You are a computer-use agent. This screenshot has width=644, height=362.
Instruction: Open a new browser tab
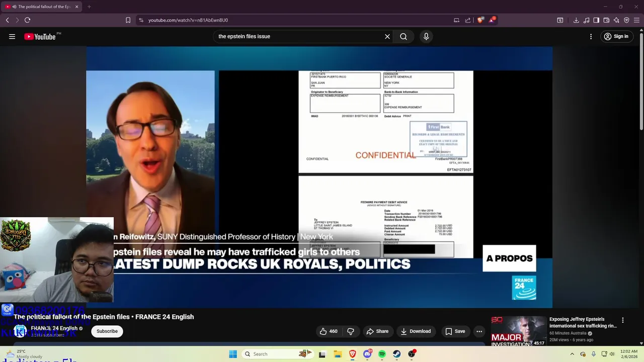tap(89, 7)
